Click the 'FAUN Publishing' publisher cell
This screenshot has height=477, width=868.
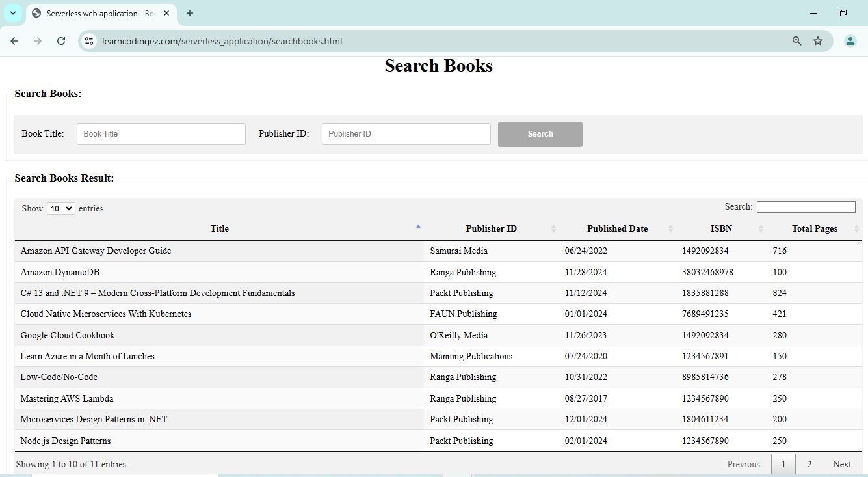coord(492,314)
